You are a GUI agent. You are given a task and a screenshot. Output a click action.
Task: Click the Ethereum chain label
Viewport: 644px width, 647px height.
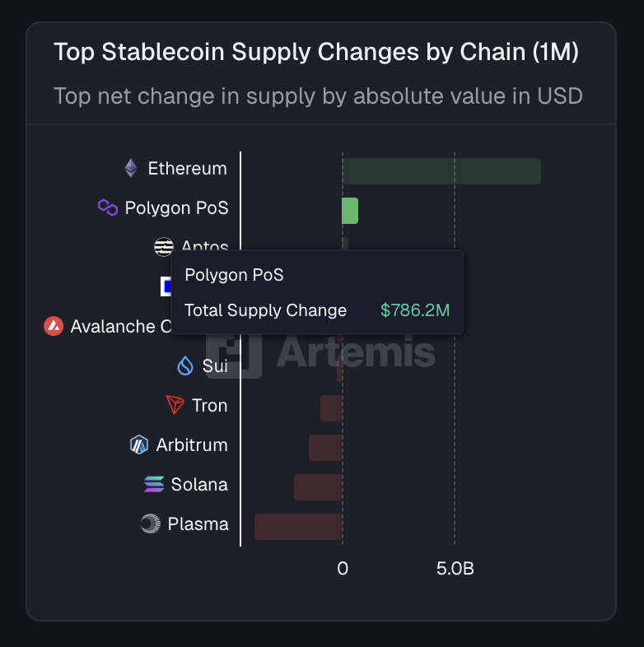pos(187,169)
